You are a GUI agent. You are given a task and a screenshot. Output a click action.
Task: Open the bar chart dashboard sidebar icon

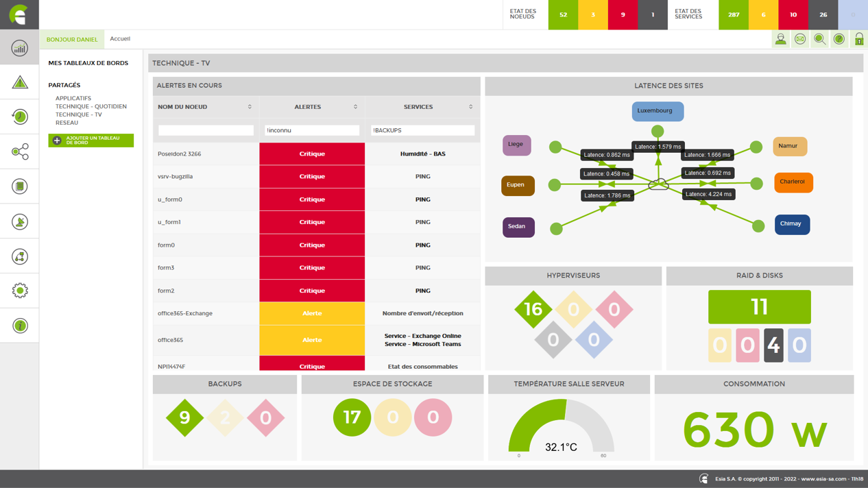(x=19, y=48)
